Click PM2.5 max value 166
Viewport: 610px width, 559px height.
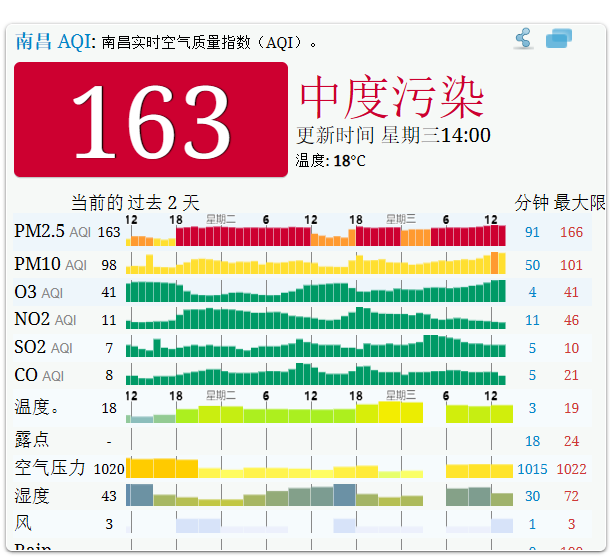571,232
